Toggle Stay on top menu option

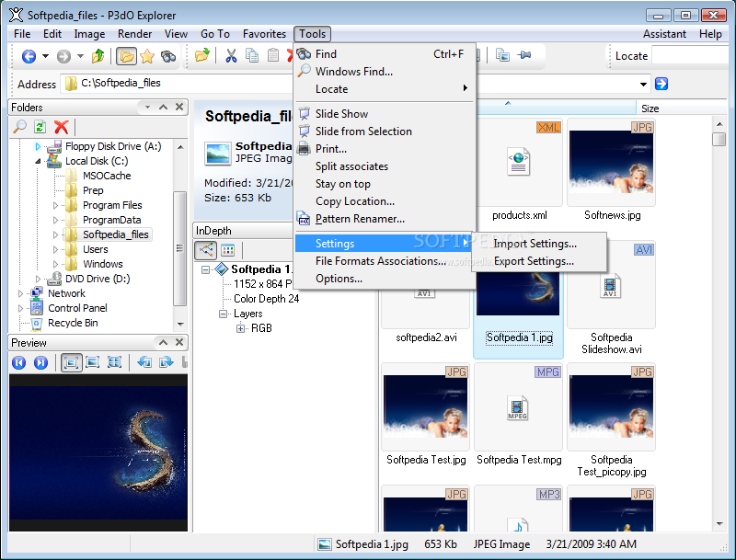click(x=383, y=183)
